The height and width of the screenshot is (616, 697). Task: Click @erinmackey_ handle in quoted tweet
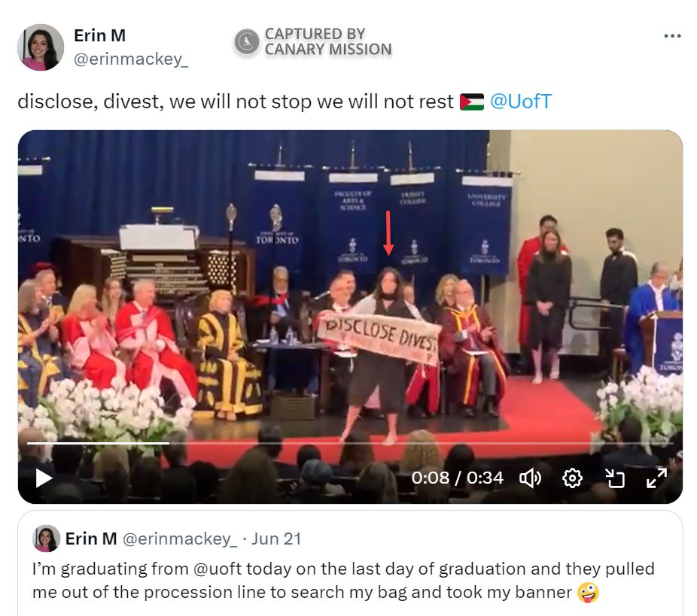point(180,539)
